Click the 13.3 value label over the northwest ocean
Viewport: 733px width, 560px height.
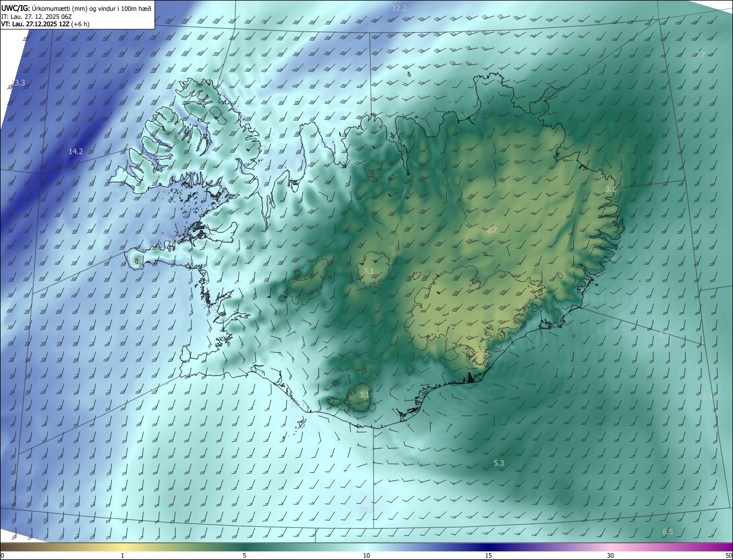[x=18, y=83]
